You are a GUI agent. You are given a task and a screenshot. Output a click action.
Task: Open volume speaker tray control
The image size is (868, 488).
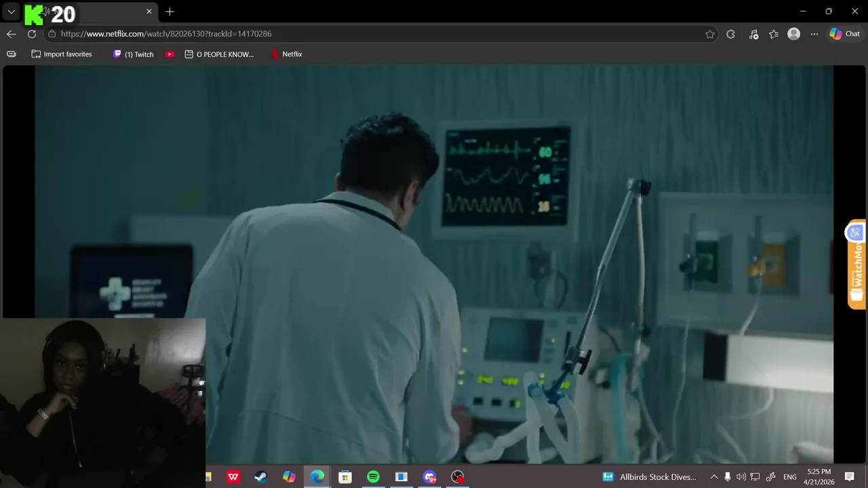(x=741, y=477)
